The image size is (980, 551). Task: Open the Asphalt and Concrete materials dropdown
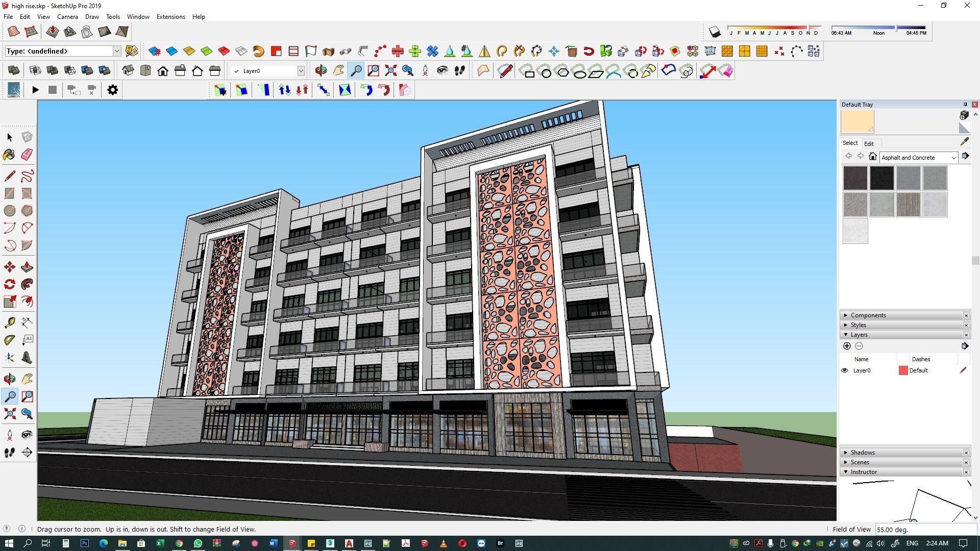point(953,158)
